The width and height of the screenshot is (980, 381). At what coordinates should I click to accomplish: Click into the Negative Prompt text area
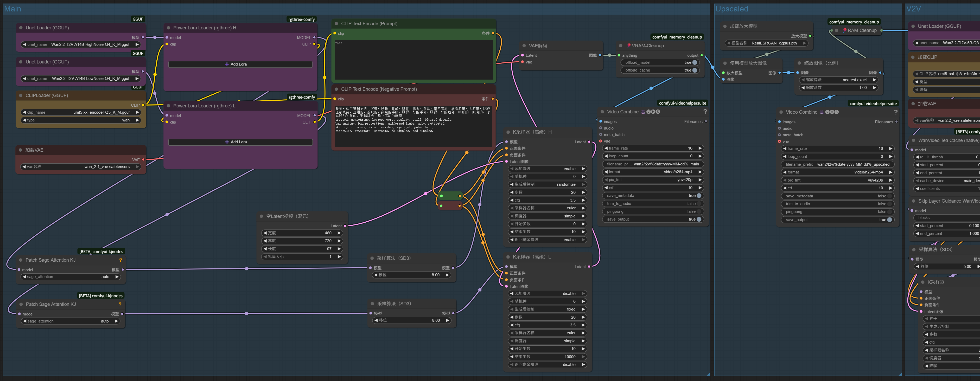413,125
